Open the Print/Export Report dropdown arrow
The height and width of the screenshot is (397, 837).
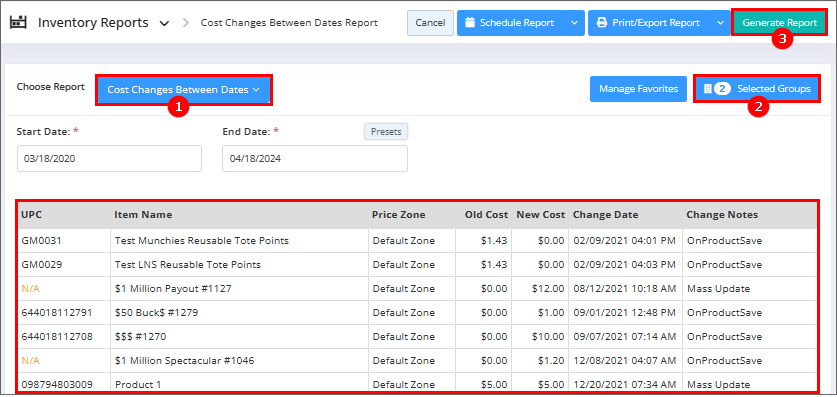coord(720,23)
